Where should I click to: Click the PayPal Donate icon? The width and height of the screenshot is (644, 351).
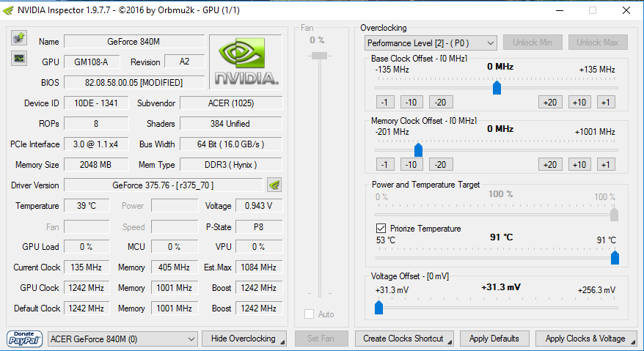(x=24, y=339)
